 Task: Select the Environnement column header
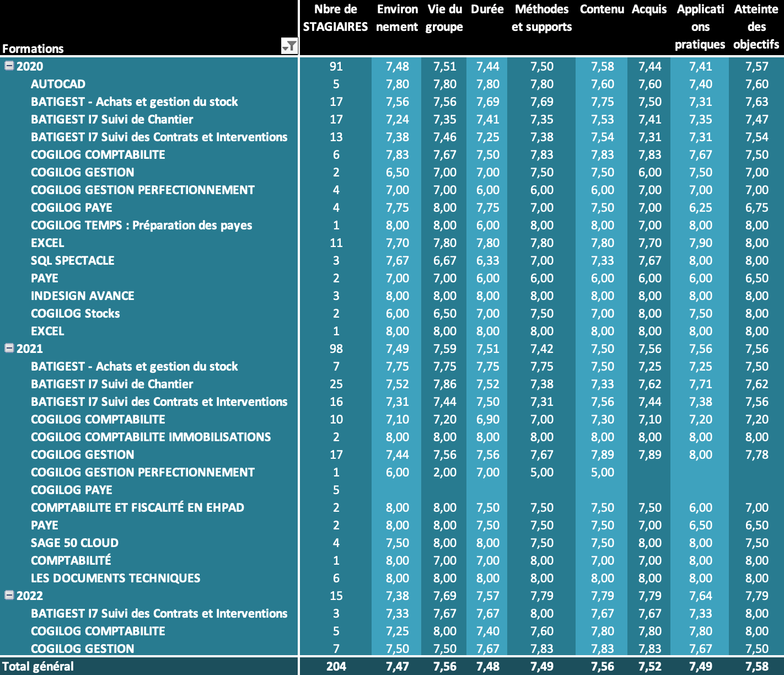(397, 18)
